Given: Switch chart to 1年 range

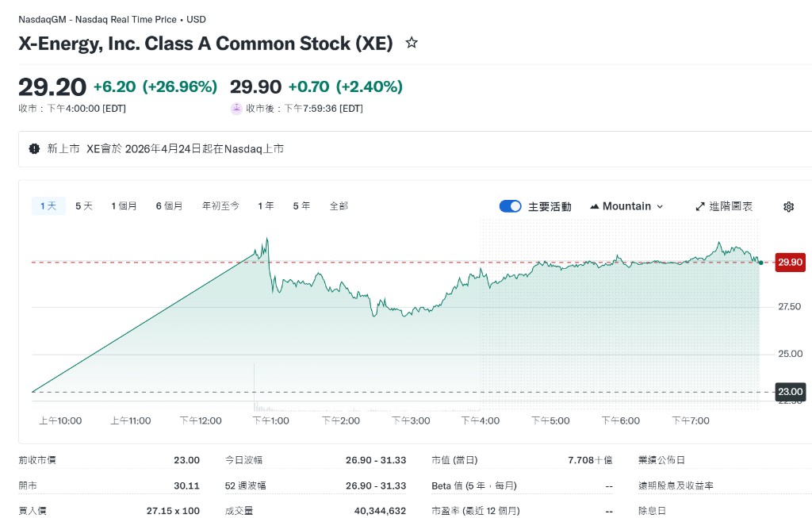Looking at the screenshot, I should tap(266, 206).
